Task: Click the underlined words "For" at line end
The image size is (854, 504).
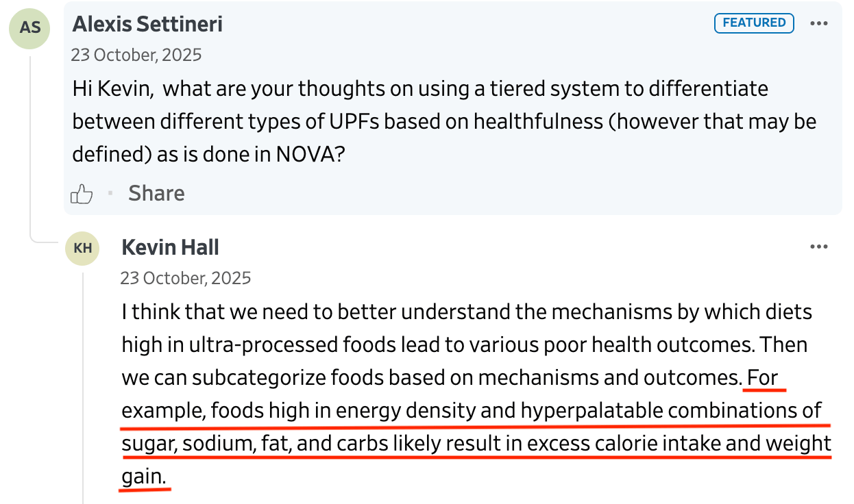Action: 763,378
